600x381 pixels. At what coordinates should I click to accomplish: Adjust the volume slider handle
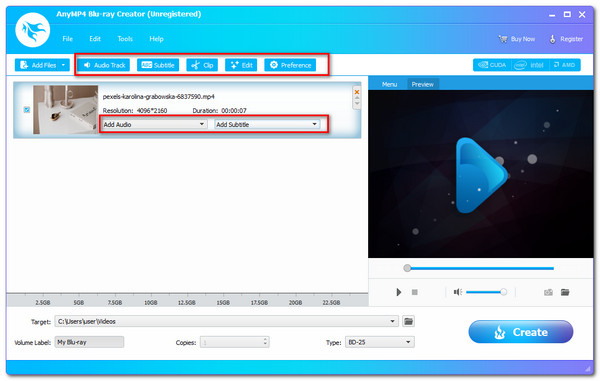[x=504, y=292]
